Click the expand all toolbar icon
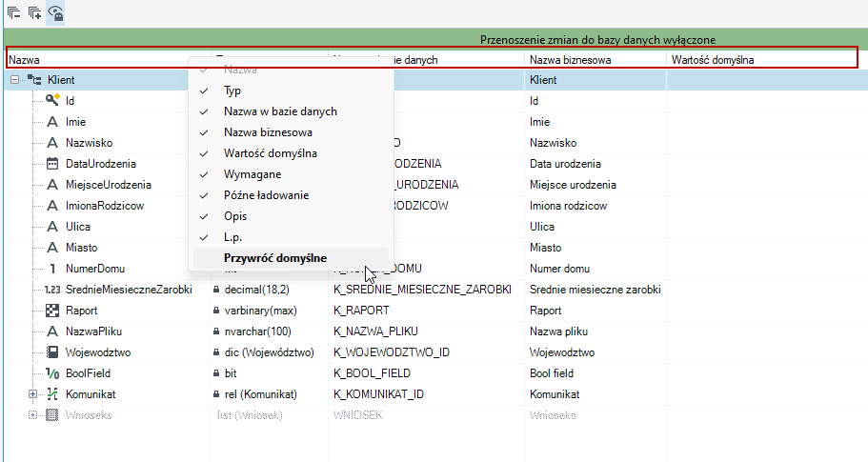This screenshot has width=868, height=462. (x=34, y=12)
